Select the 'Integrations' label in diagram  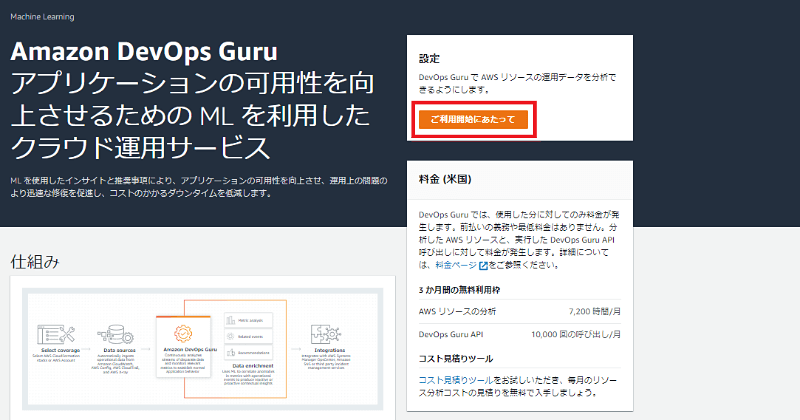tap(330, 351)
